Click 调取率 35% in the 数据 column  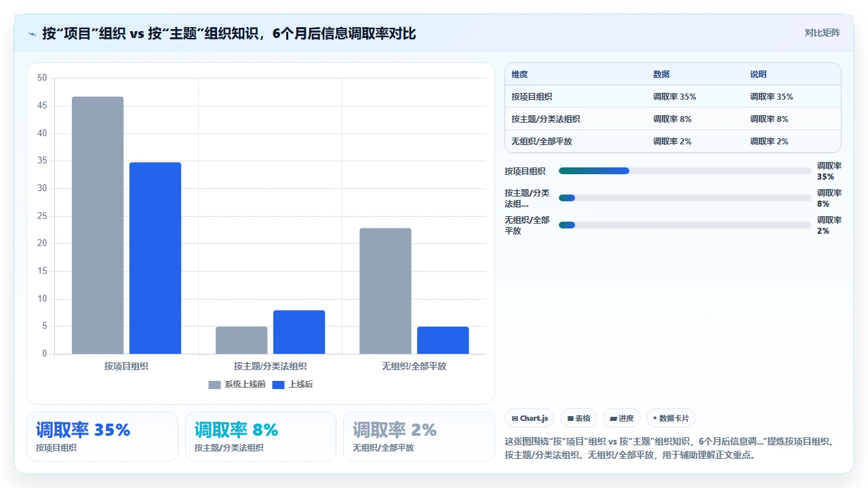click(675, 97)
